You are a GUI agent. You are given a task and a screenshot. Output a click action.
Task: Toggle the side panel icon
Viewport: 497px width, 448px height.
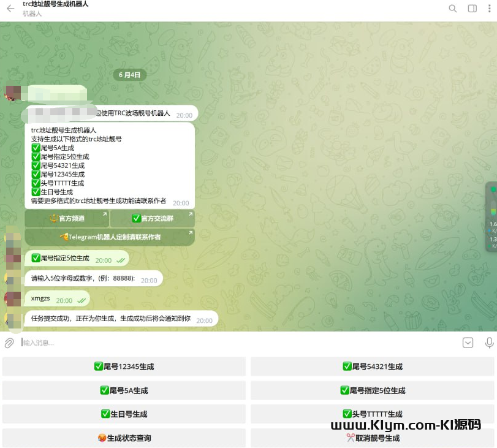(472, 9)
